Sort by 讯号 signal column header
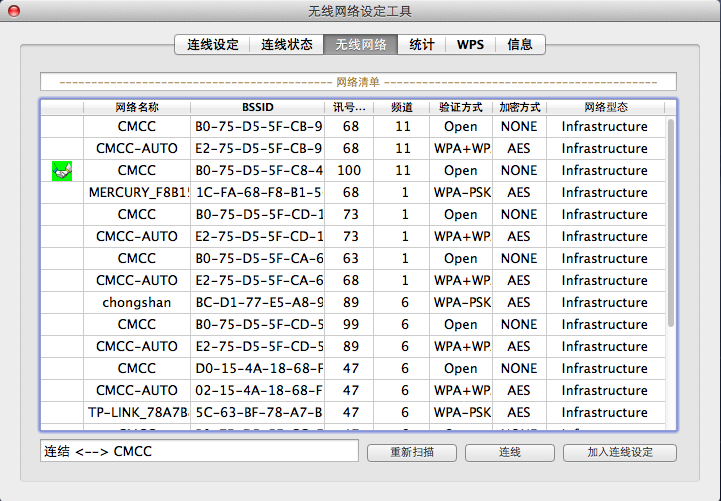Image resolution: width=721 pixels, height=501 pixels. pos(349,108)
